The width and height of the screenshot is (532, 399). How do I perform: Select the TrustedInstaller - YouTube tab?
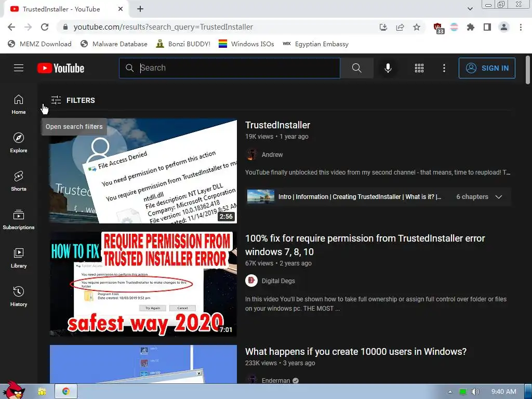[x=66, y=9]
